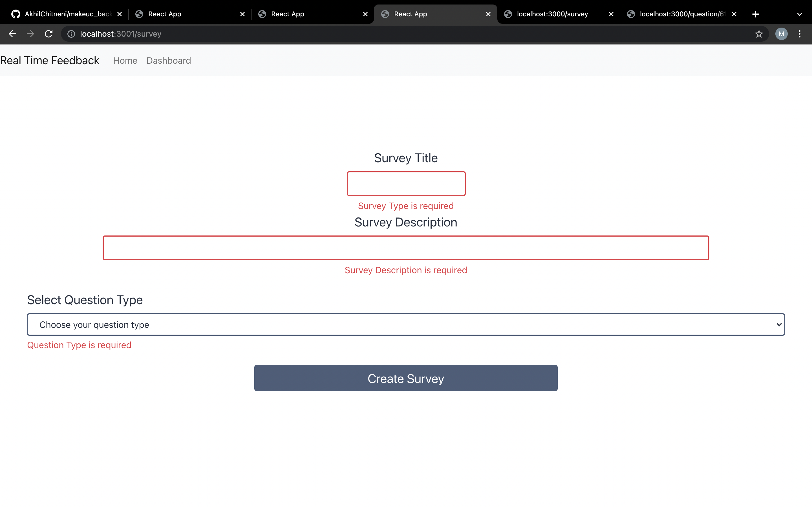Click the site info icon in address bar

pos(71,34)
